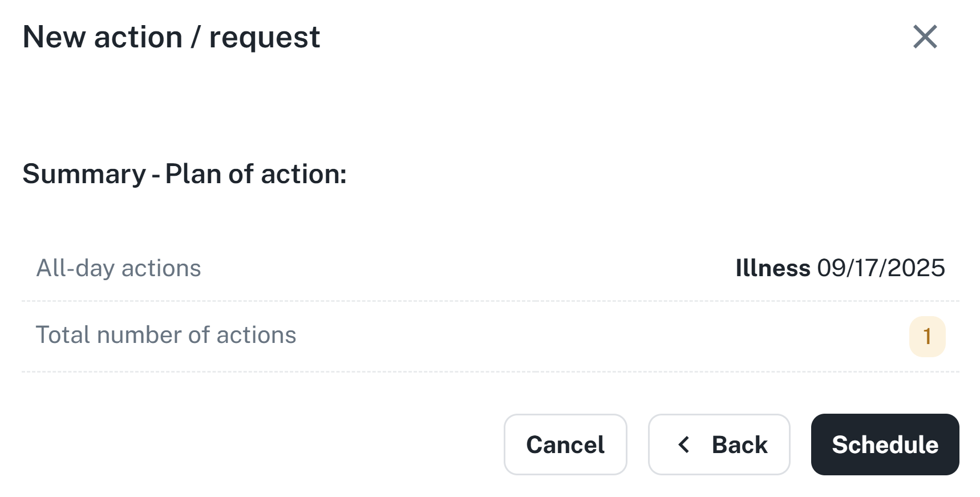Click the New action / request title
Image resolution: width=980 pixels, height=497 pixels.
[171, 38]
